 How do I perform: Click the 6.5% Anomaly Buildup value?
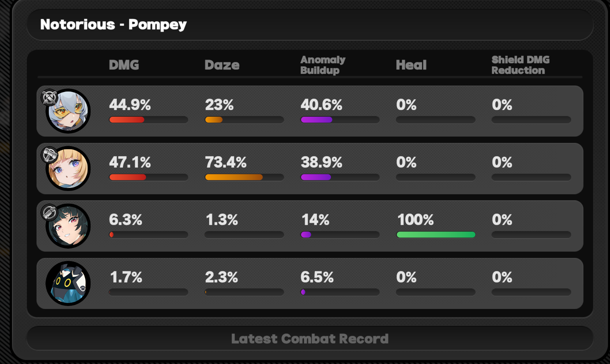pos(317,277)
